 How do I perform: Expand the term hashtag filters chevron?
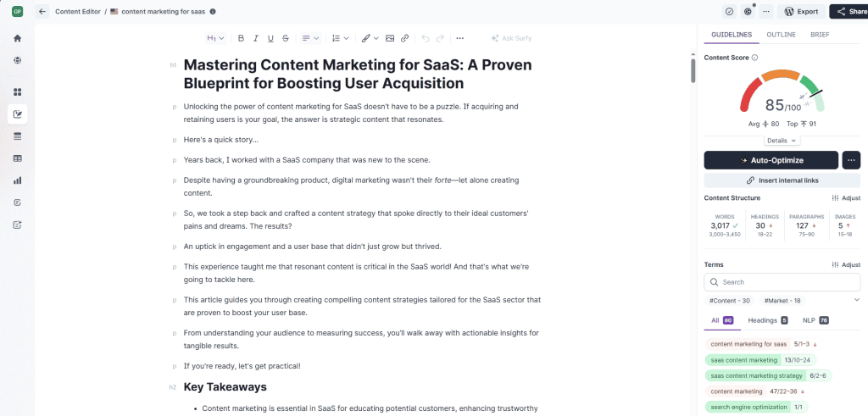click(x=857, y=300)
